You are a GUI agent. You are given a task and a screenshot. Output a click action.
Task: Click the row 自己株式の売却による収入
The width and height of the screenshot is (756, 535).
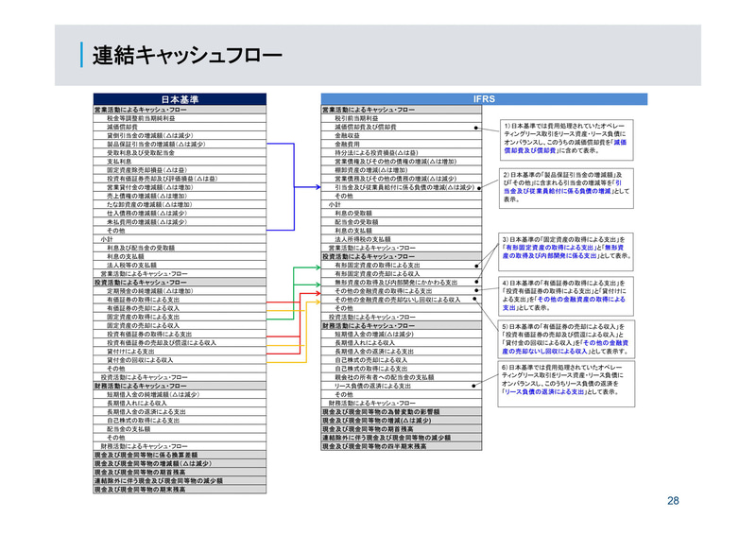tap(401, 360)
